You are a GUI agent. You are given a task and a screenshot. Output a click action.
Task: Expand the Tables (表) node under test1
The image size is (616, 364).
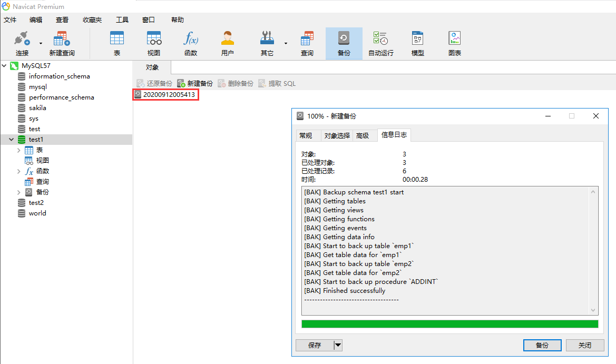(18, 150)
